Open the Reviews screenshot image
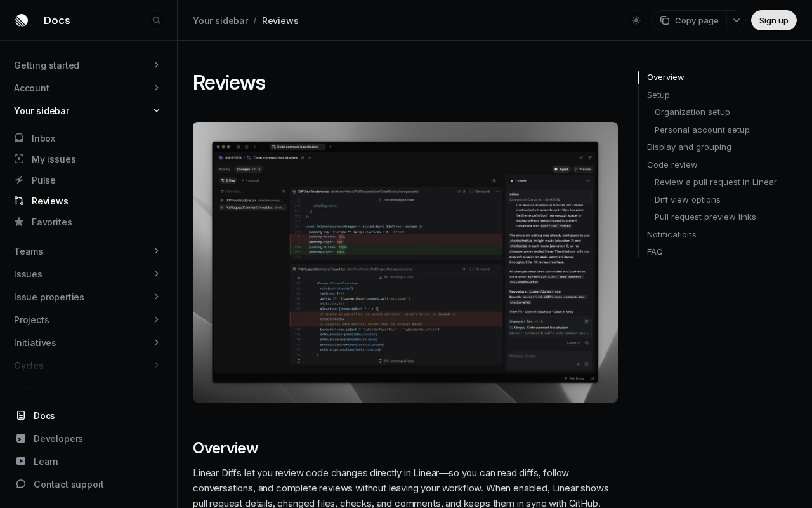Viewport: 812px width, 508px height. click(405, 262)
